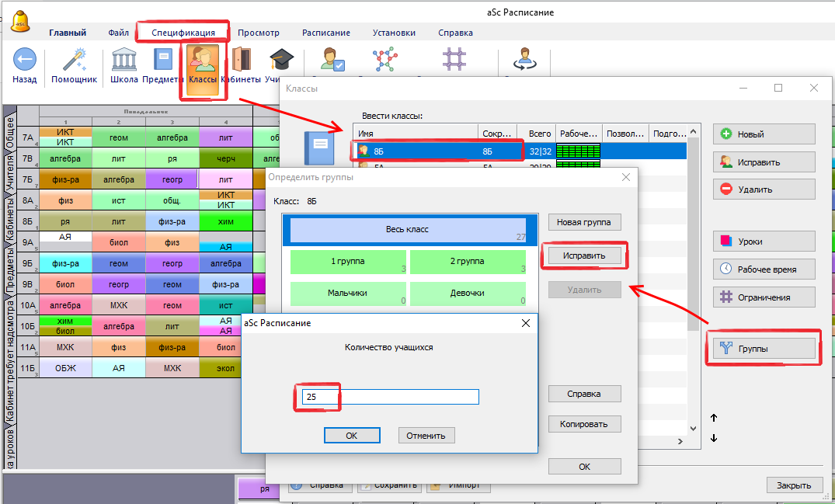Click the Назад back arrow icon
835x504 pixels.
[24, 61]
